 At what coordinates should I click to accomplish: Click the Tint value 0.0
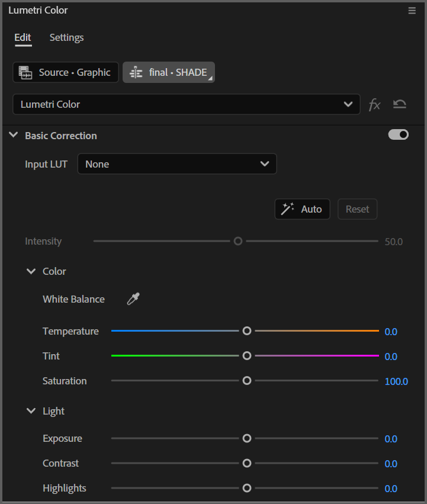coord(391,357)
